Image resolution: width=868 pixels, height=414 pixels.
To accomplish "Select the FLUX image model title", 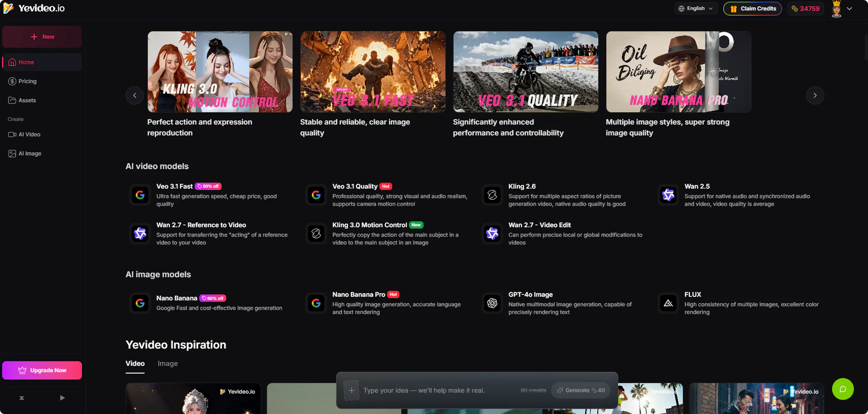I will click(693, 294).
